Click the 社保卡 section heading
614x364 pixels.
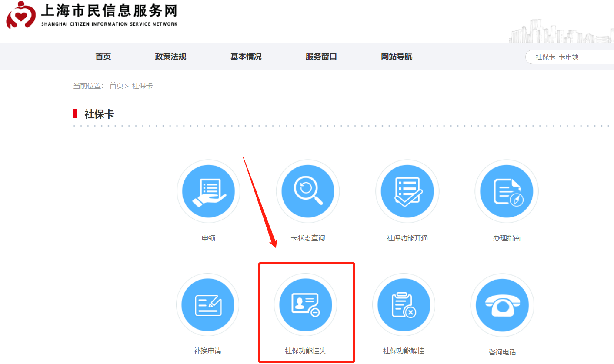tap(99, 114)
